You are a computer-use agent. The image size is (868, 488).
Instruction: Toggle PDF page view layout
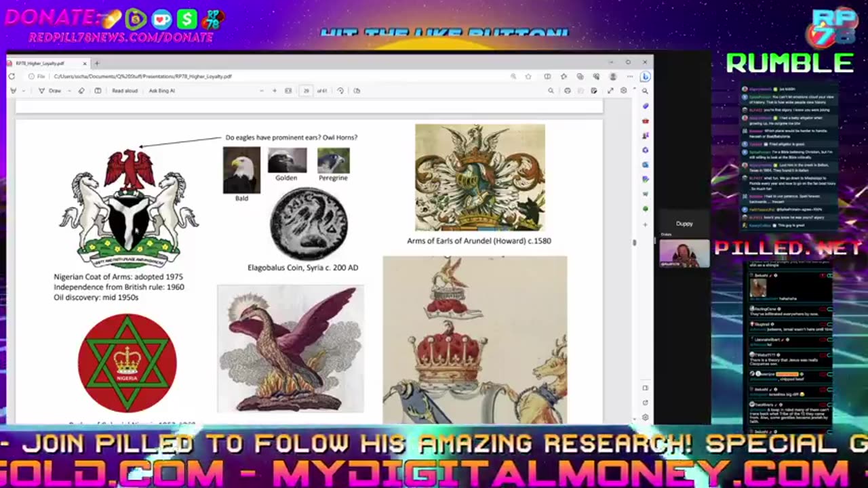click(x=98, y=91)
